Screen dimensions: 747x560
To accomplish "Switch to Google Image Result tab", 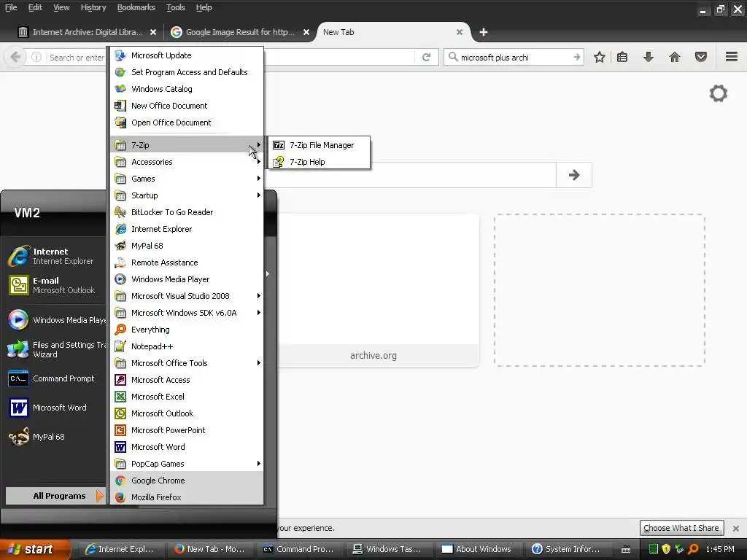I will pos(234,32).
